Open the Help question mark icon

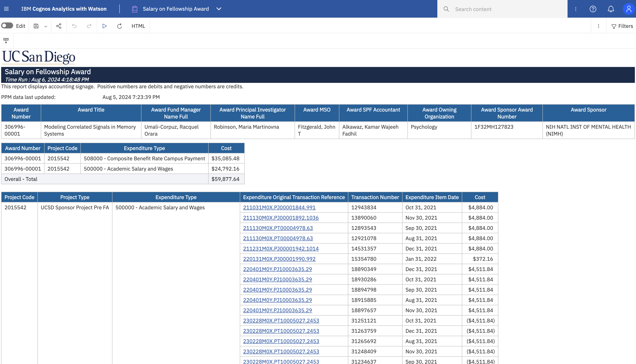coord(593,9)
